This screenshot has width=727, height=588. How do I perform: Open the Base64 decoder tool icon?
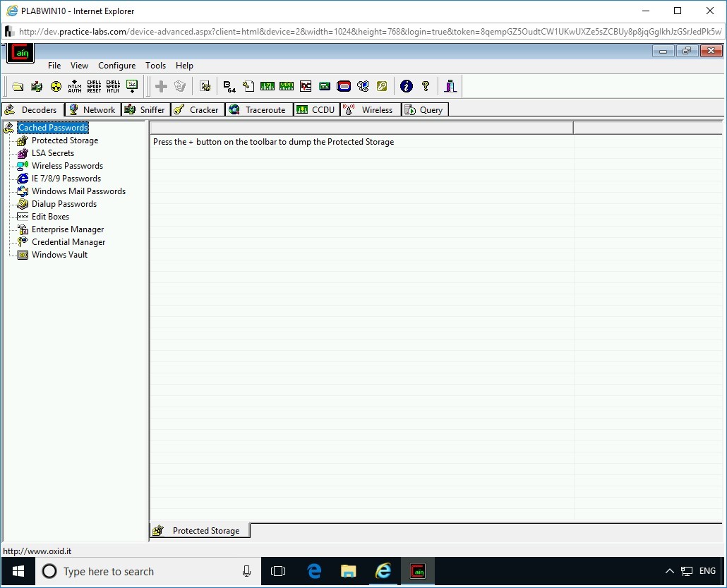pos(229,86)
